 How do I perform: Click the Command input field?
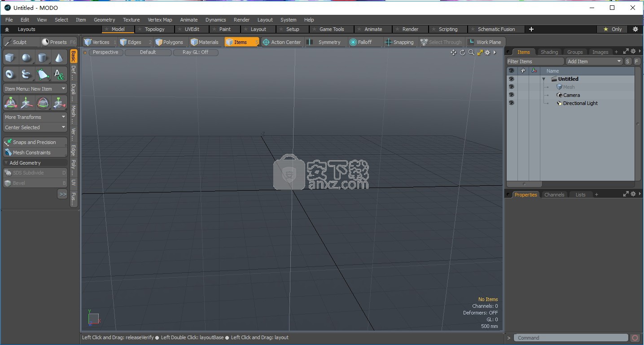point(571,338)
